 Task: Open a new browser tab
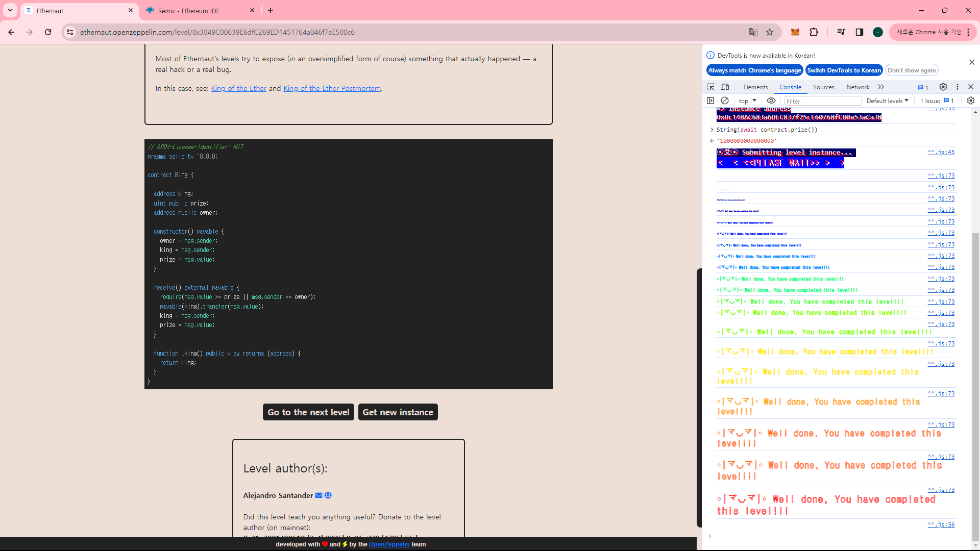click(x=271, y=10)
